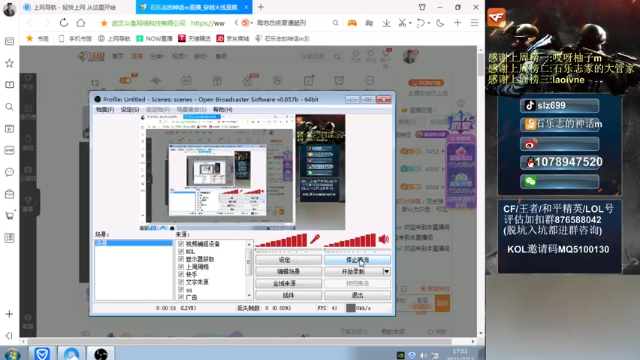
Task: Mute desktop audio via OBS speaker icon
Action: [x=384, y=239]
